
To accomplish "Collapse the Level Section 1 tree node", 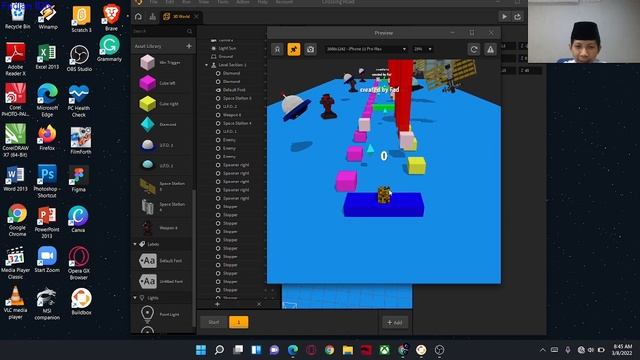I will tap(207, 65).
